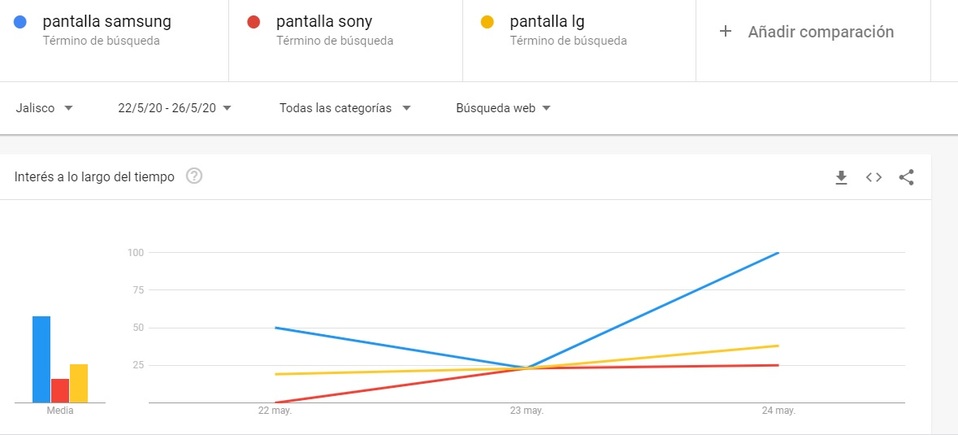This screenshot has height=435, width=958.
Task: Click the plus icon to add comparison
Action: point(726,31)
